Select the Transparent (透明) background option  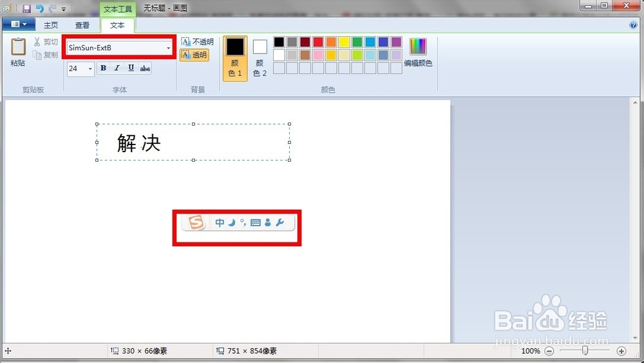click(194, 55)
